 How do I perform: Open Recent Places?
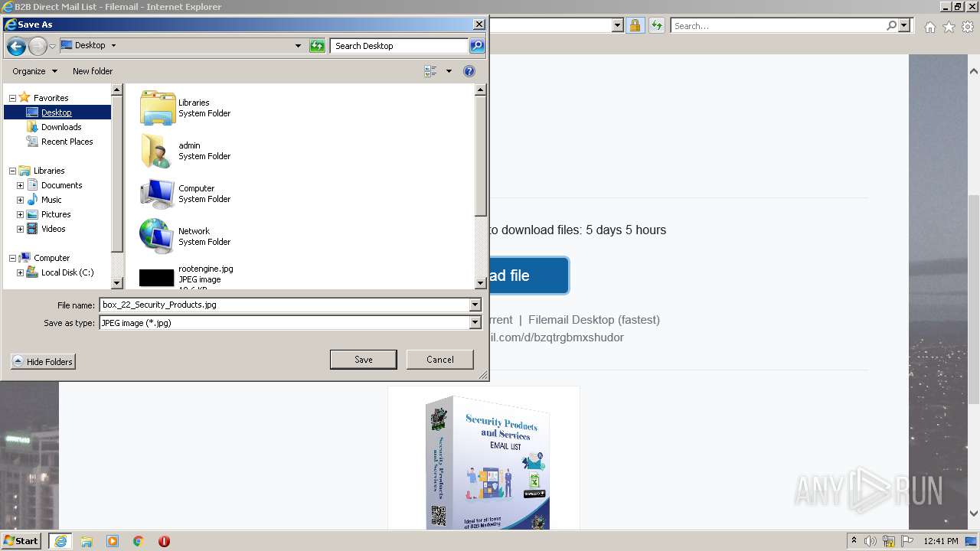click(x=67, y=142)
